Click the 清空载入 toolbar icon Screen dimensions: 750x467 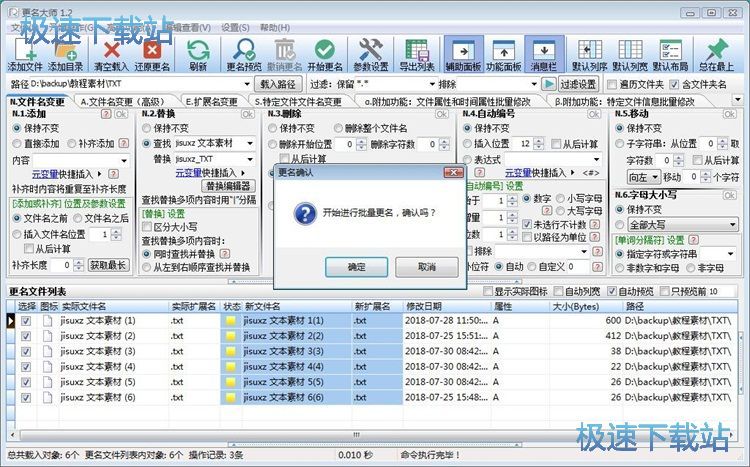click(111, 54)
